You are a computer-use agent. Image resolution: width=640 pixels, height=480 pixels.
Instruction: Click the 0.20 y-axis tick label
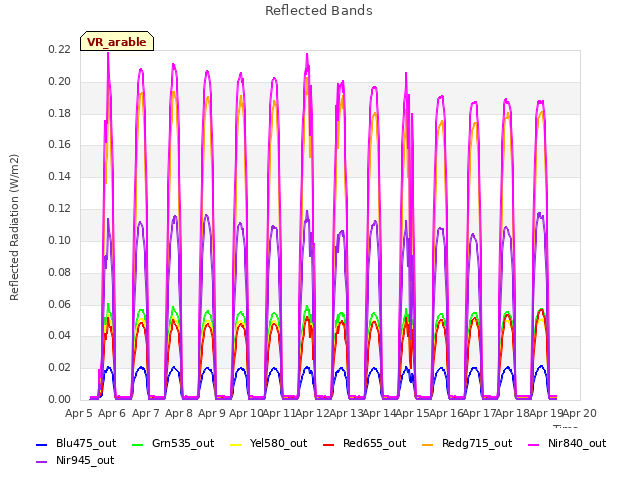[59, 81]
